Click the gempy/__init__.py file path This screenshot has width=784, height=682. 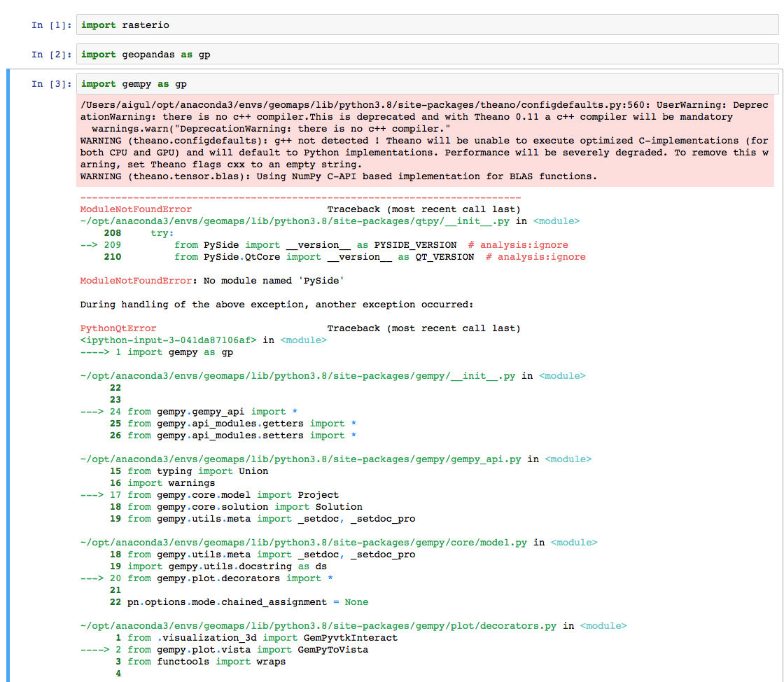click(297, 376)
